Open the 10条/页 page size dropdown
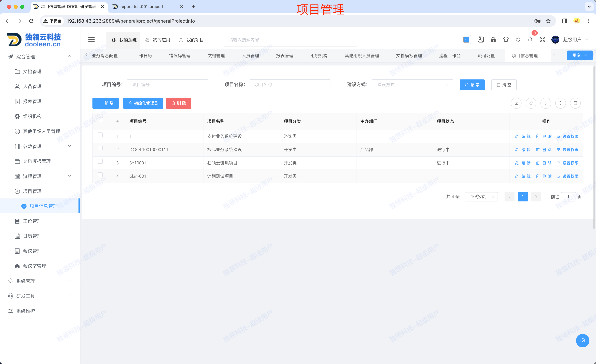Viewport: 596px width, 364px height. (481, 197)
